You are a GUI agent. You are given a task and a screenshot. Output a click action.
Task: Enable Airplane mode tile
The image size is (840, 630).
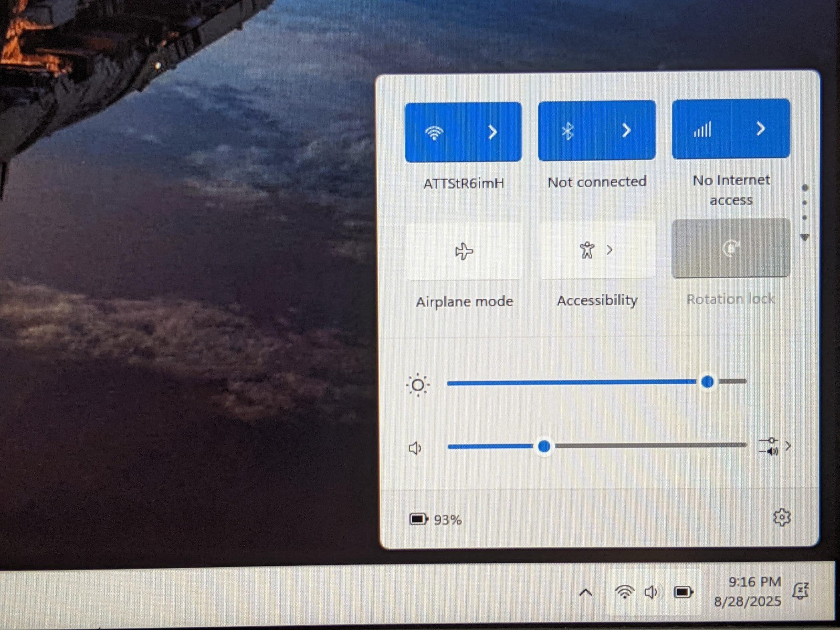pos(464,251)
